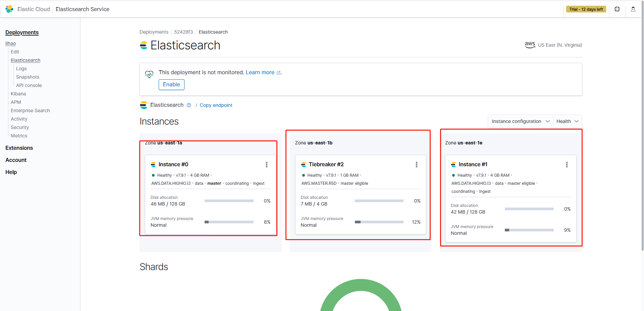The width and height of the screenshot is (644, 311).
Task: Open the user account icon menu
Action: coord(633,9)
